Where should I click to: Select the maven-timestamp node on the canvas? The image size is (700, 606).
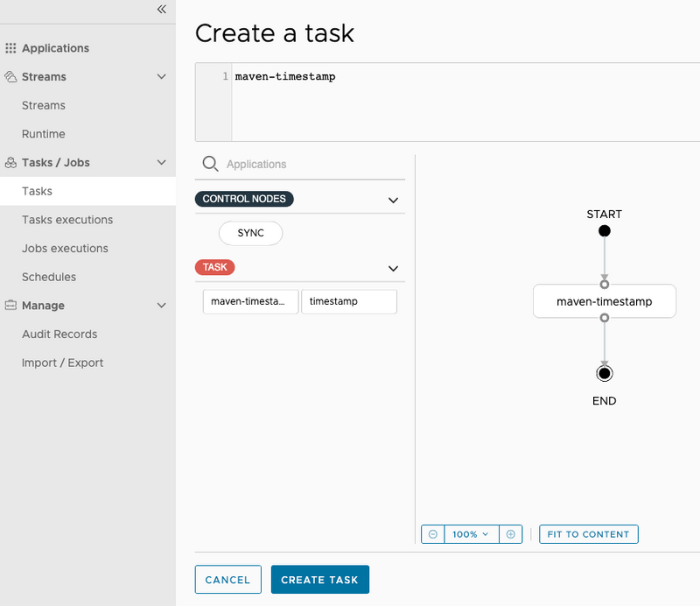coord(604,300)
